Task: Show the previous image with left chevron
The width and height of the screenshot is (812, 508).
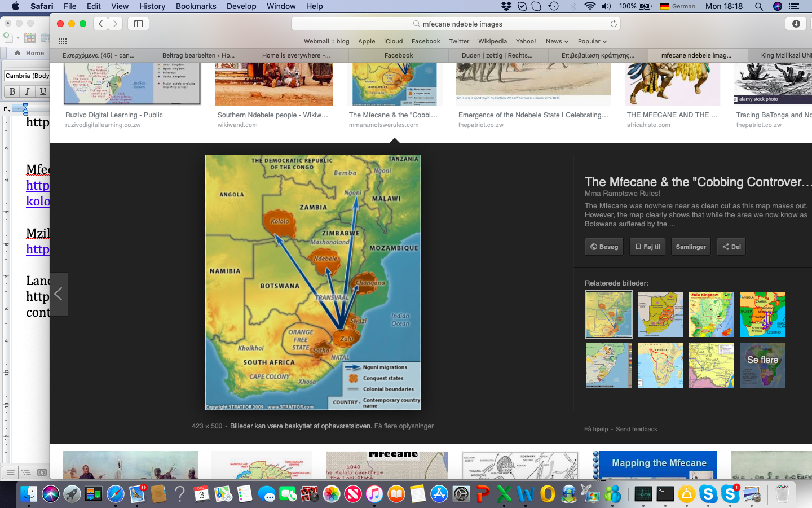Action: click(x=59, y=294)
